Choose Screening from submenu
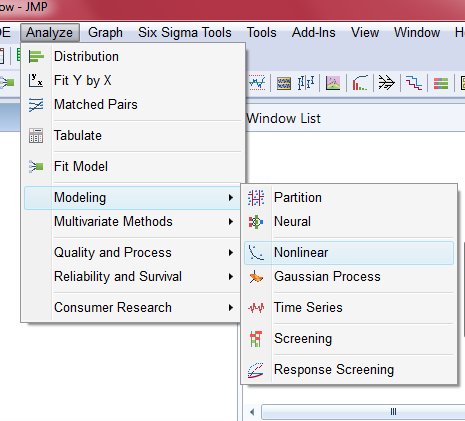The width and height of the screenshot is (465, 421). pyautogui.click(x=349, y=339)
